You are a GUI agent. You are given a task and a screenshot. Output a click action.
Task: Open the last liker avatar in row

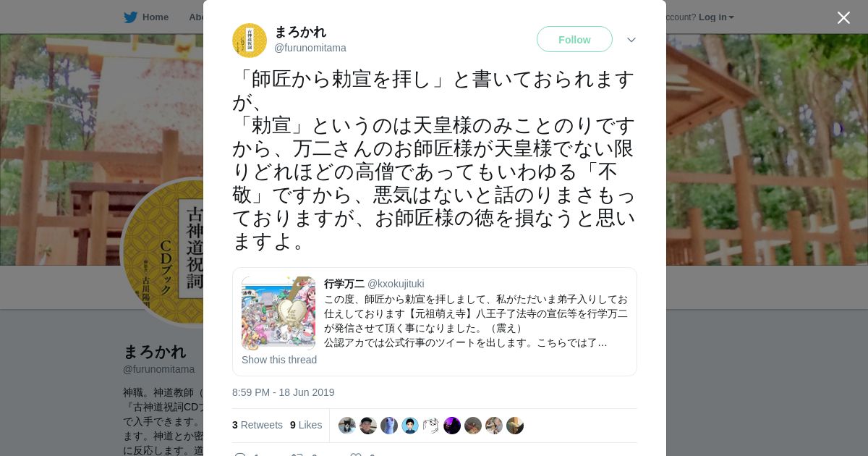point(515,426)
